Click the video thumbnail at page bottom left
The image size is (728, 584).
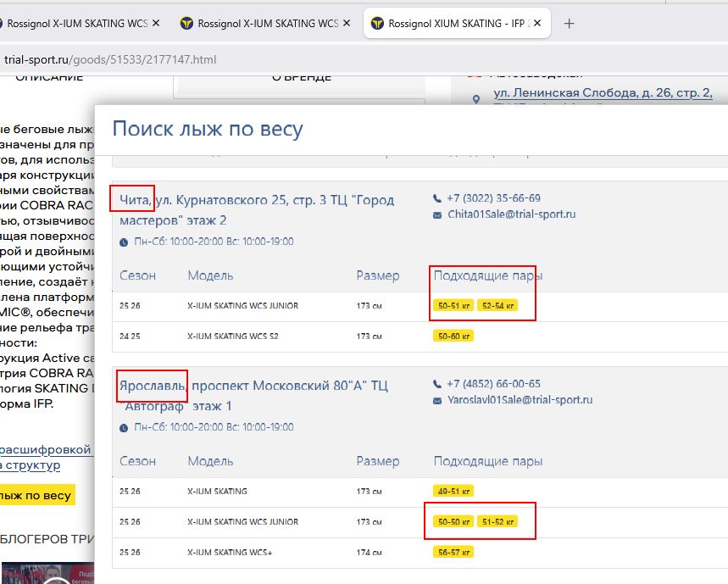click(47, 573)
